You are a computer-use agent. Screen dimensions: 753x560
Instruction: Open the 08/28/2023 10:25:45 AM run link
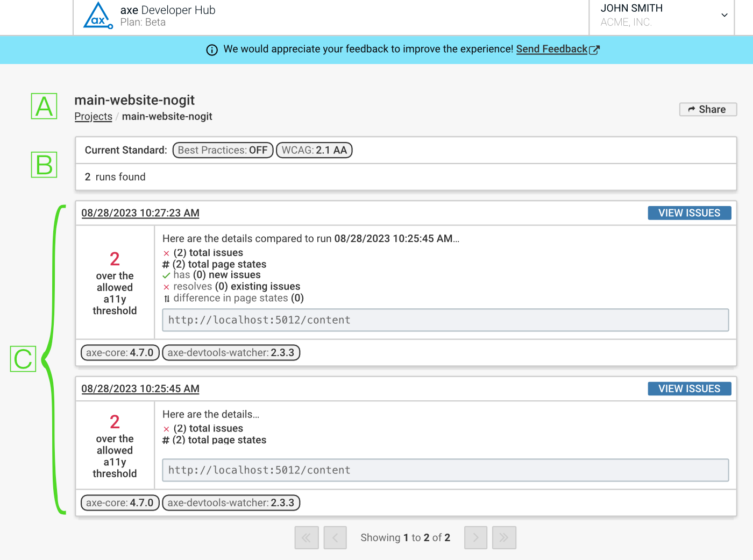pyautogui.click(x=140, y=388)
